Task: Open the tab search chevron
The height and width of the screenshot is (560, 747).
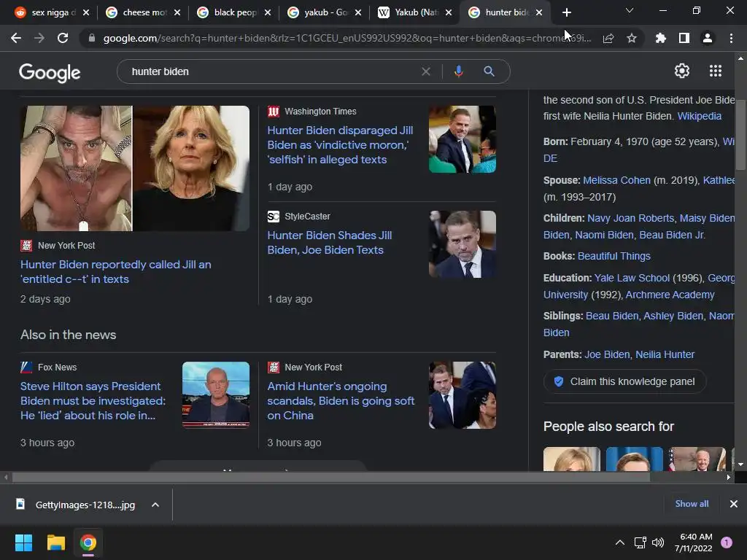Action: pos(630,10)
